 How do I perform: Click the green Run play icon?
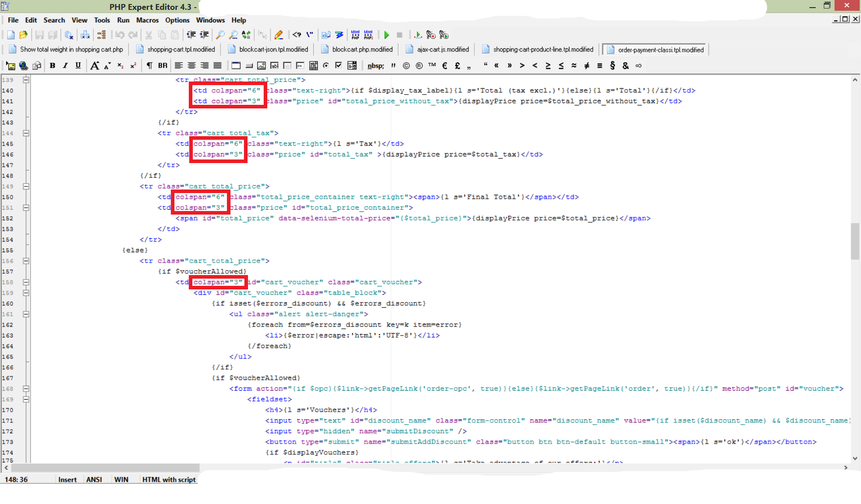387,35
